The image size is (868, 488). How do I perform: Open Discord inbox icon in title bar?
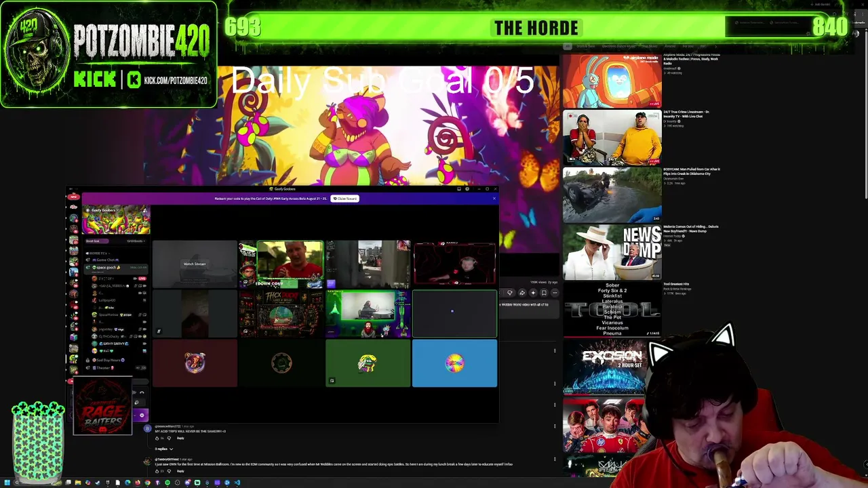(x=459, y=189)
